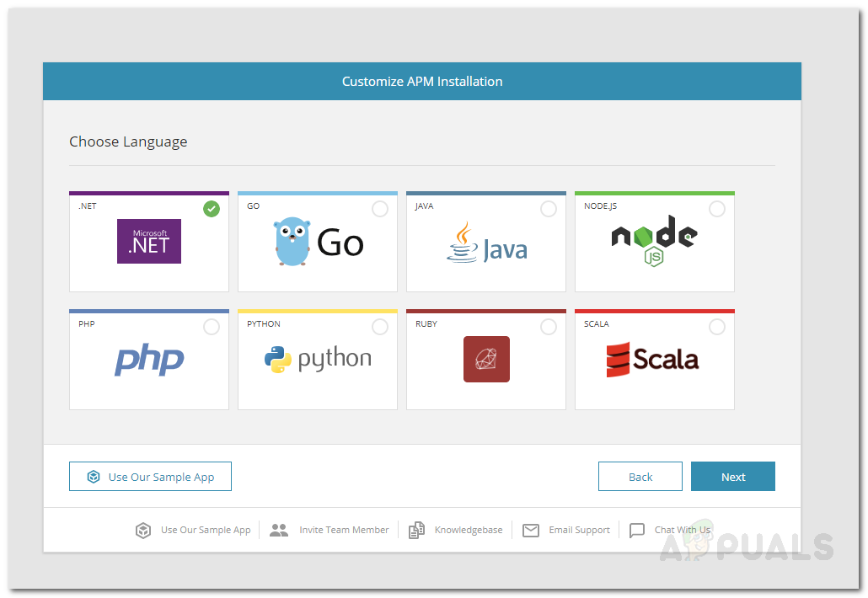Click the Scala logo
This screenshot has width=868, height=598.
(653, 360)
